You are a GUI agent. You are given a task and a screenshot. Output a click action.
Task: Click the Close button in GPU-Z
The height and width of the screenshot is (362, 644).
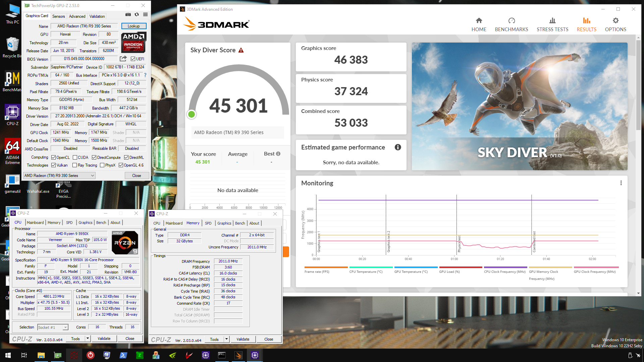click(137, 176)
